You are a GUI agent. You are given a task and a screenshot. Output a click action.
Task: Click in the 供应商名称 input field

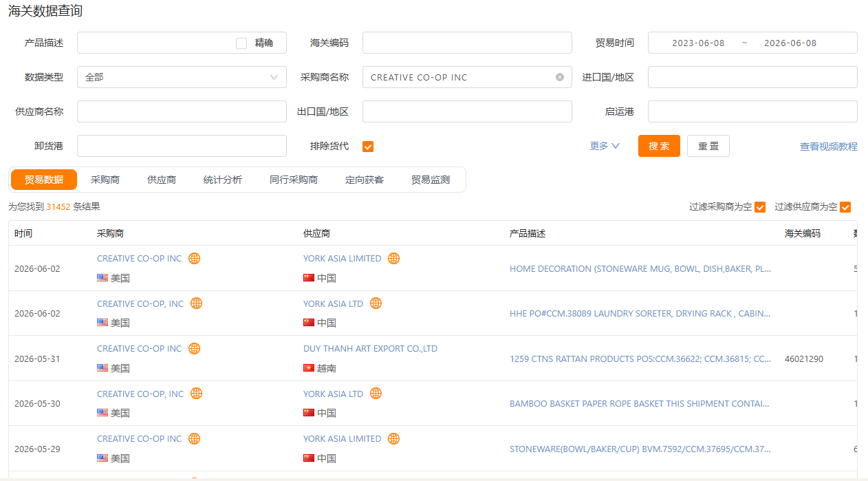pos(182,111)
